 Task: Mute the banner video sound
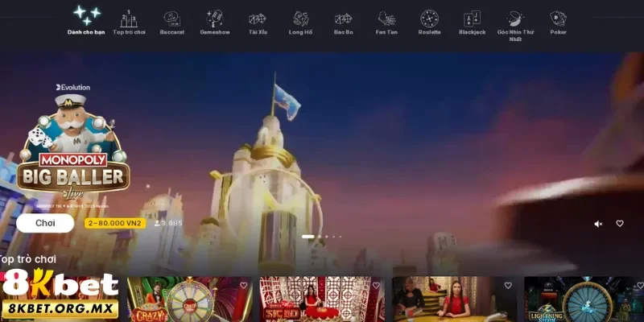598,224
